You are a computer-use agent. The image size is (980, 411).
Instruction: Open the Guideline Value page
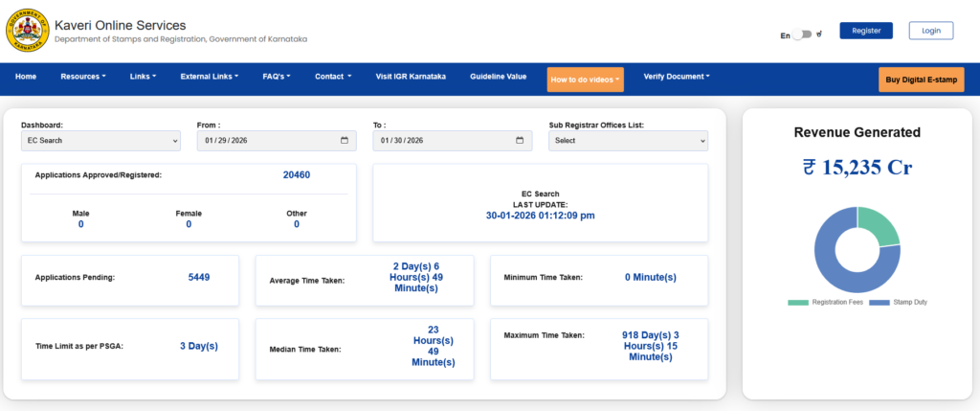[498, 77]
